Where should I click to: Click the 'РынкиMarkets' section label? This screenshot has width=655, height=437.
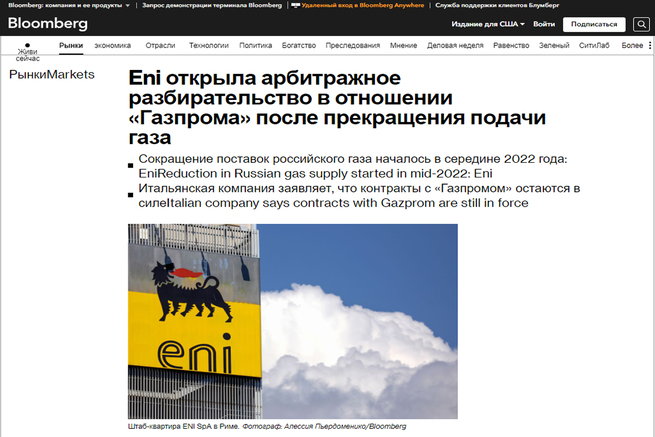[x=52, y=74]
